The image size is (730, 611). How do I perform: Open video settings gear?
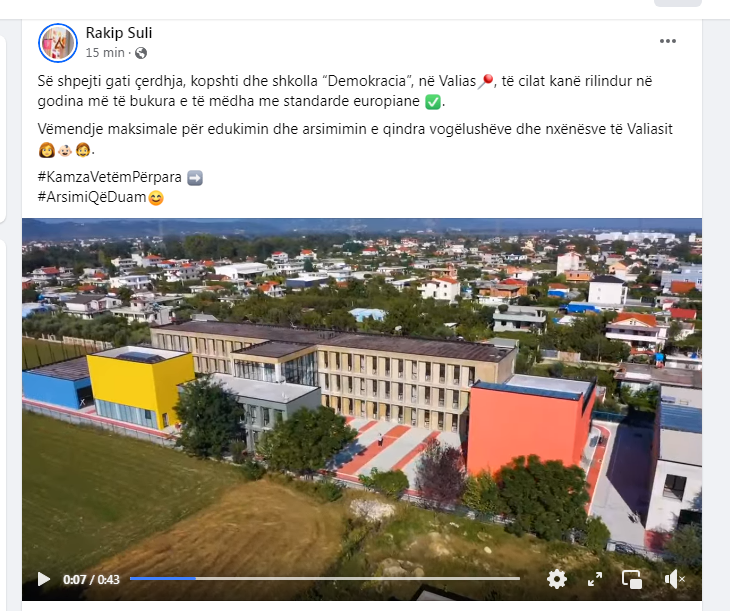(x=557, y=579)
